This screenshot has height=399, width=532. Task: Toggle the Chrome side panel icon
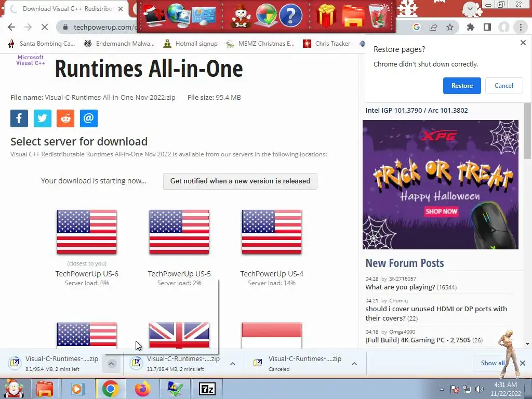(x=487, y=27)
